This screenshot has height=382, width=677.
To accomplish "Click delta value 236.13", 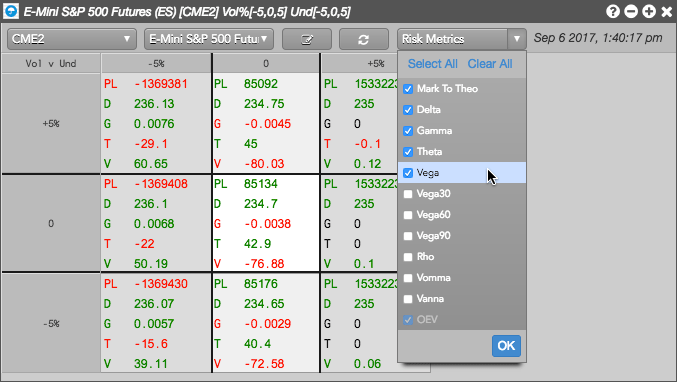I will click(154, 104).
